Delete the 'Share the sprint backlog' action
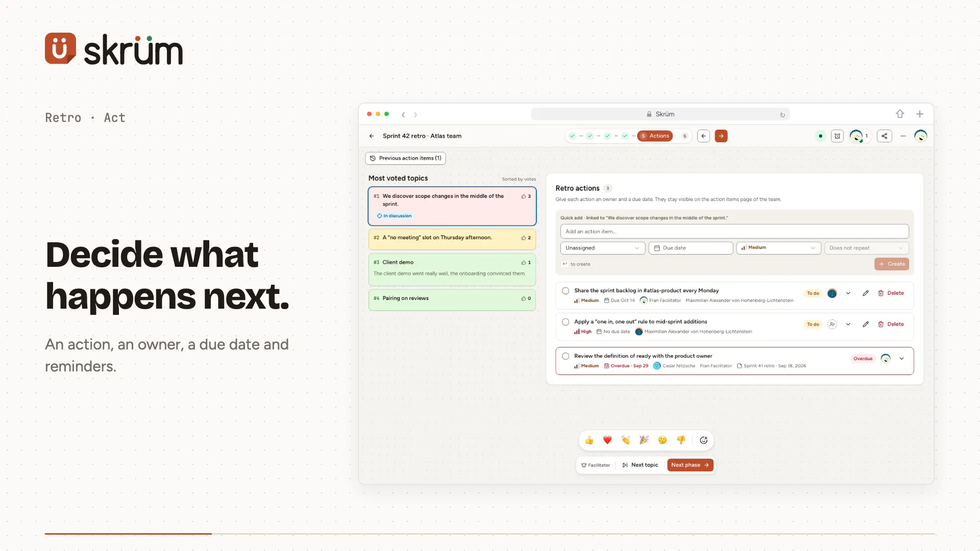 coord(891,293)
